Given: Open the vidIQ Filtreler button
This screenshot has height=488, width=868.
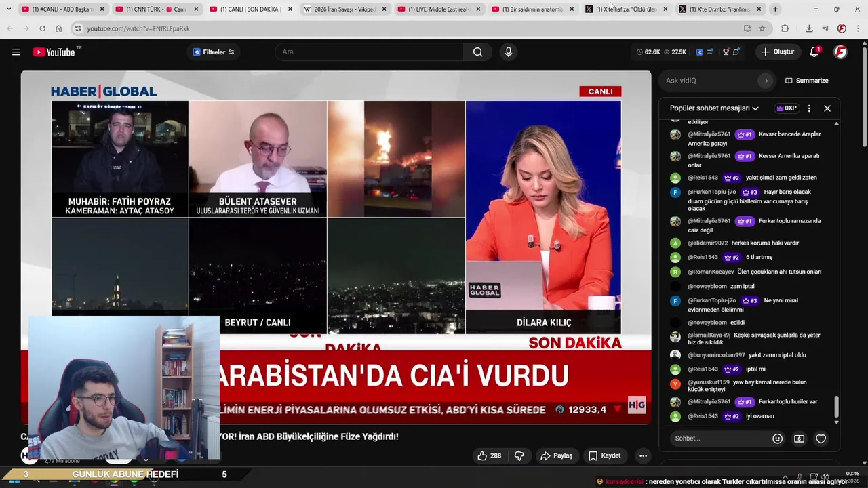Looking at the screenshot, I should click(213, 52).
